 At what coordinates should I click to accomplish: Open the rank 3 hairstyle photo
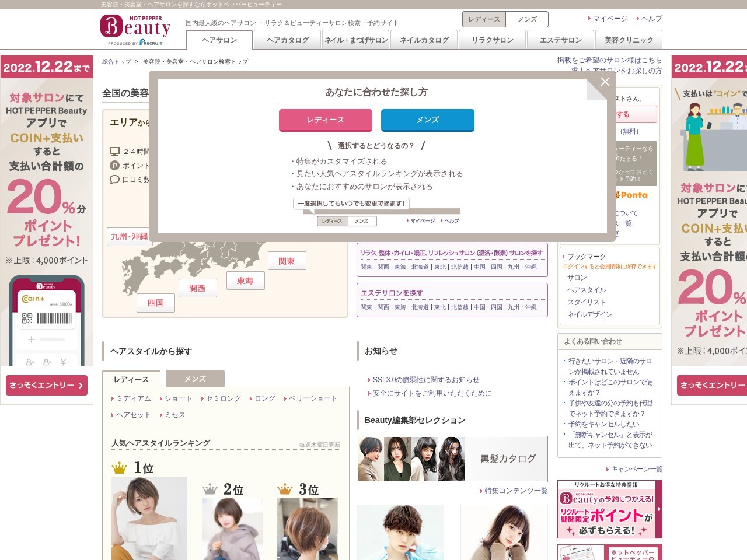(307, 529)
